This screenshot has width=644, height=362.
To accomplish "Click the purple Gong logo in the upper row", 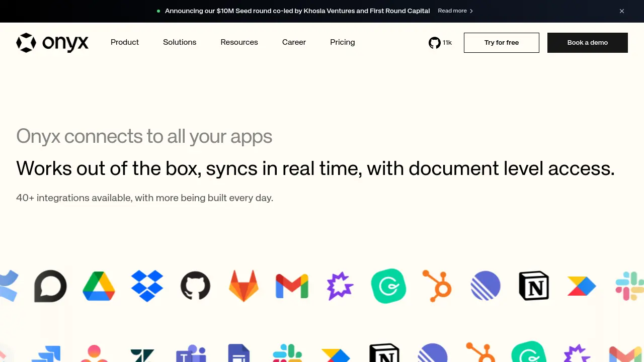I will [x=340, y=286].
